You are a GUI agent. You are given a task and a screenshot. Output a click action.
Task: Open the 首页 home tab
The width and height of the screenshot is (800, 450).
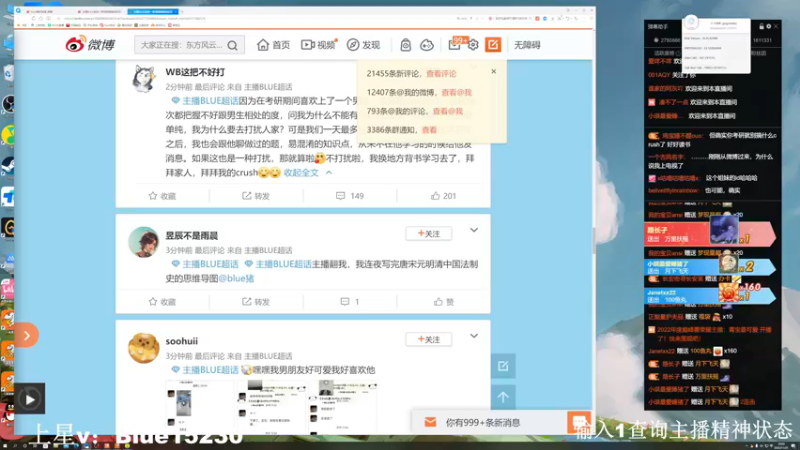pyautogui.click(x=273, y=45)
